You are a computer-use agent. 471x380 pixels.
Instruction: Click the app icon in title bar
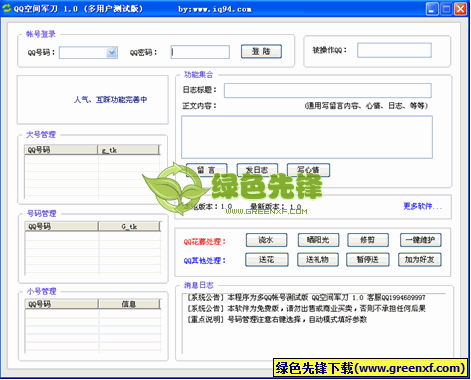[6, 8]
